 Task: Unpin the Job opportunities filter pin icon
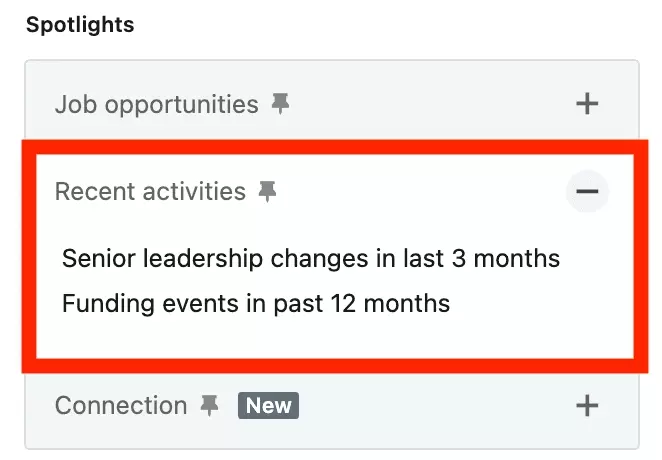pos(280,104)
